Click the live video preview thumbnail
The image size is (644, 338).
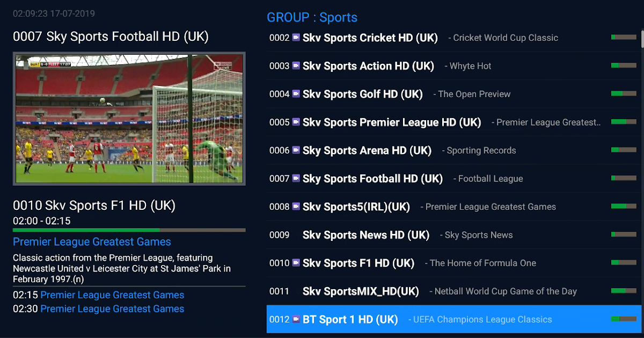click(x=129, y=119)
